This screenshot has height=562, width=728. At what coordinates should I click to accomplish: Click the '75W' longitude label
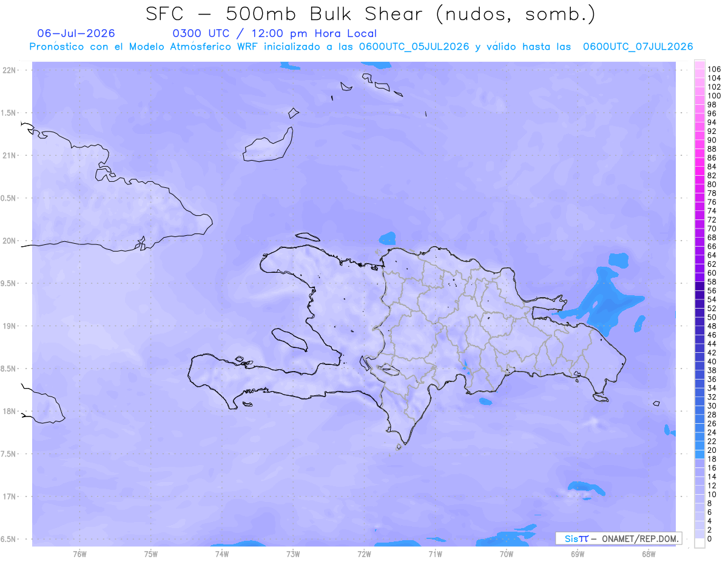click(151, 554)
